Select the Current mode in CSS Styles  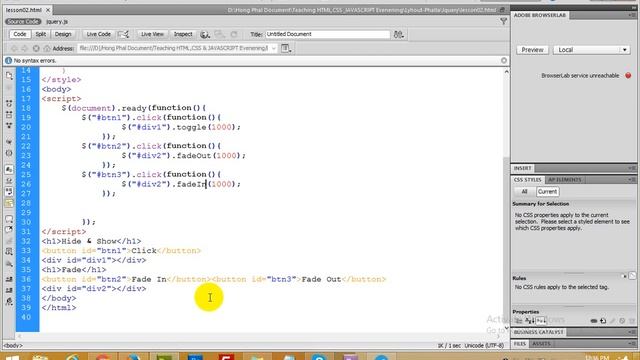coord(547,191)
